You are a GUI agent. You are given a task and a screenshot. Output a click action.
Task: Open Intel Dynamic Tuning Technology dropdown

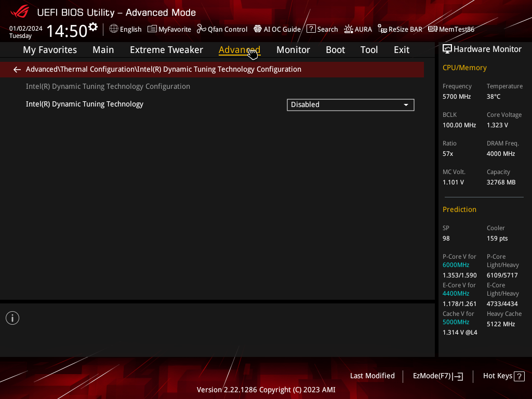point(351,105)
